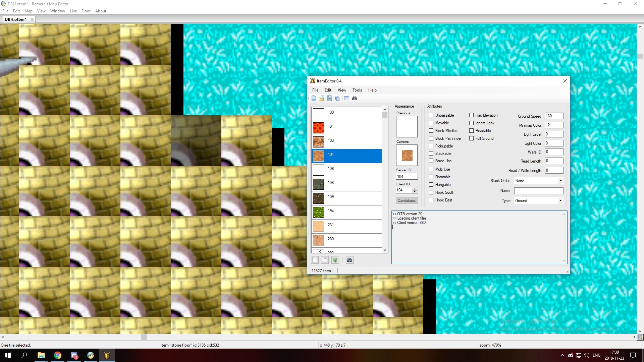Click the top toolbar binoculars find icon

click(x=355, y=98)
